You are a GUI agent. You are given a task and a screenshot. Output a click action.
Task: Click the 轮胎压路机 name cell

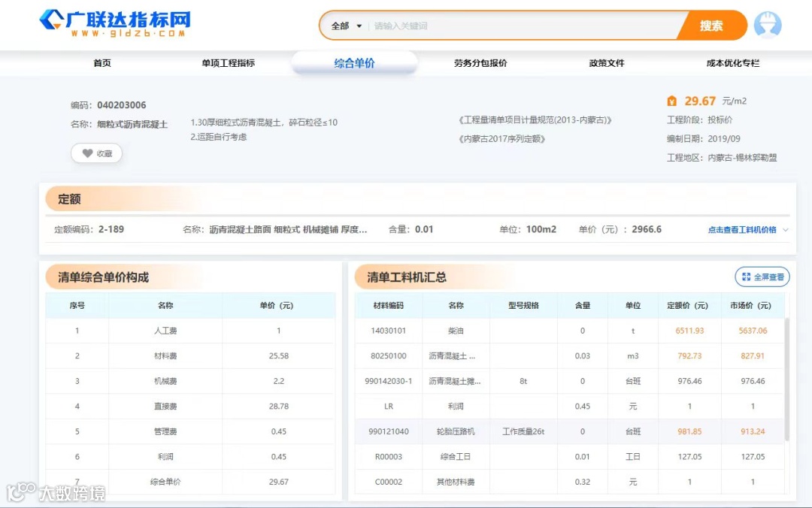[x=456, y=431]
